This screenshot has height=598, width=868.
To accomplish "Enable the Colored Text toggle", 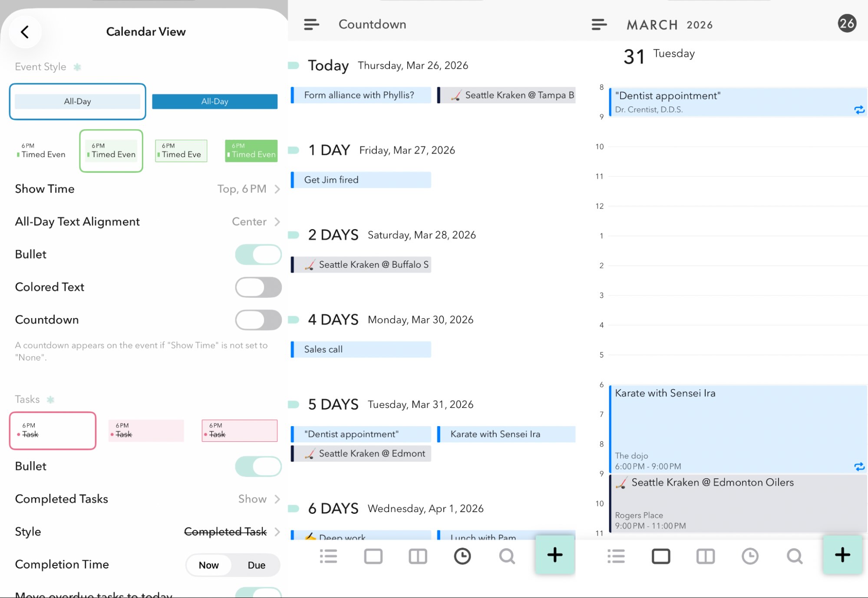I will pos(258,287).
